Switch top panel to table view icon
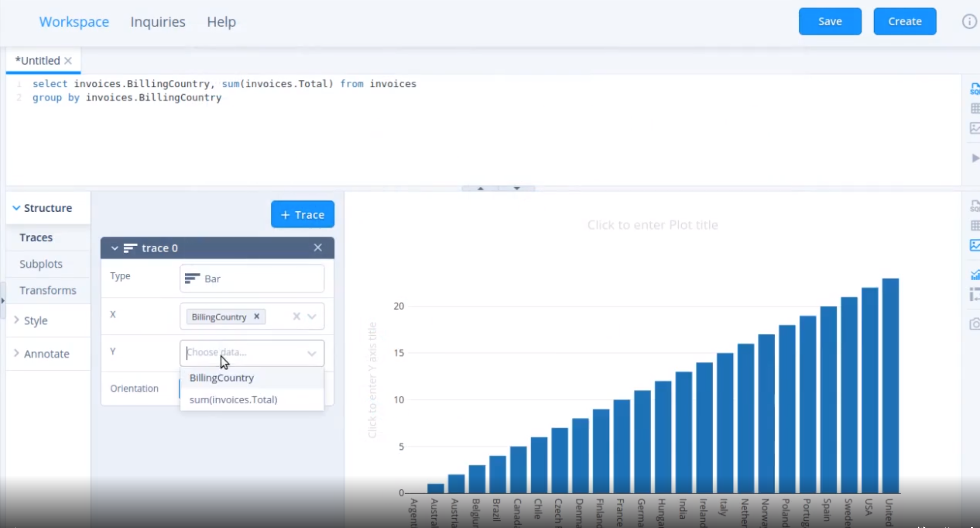 point(975,109)
